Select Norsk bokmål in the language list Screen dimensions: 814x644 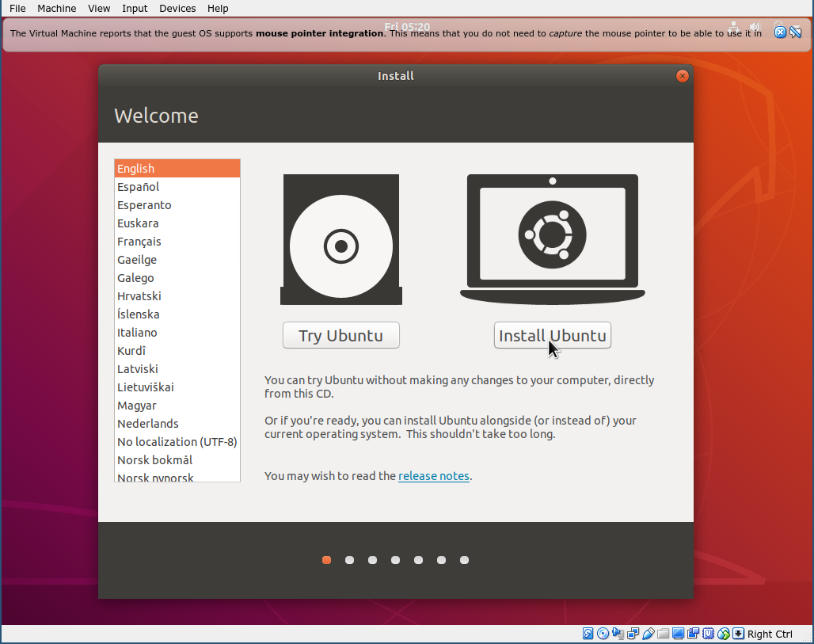click(177, 459)
